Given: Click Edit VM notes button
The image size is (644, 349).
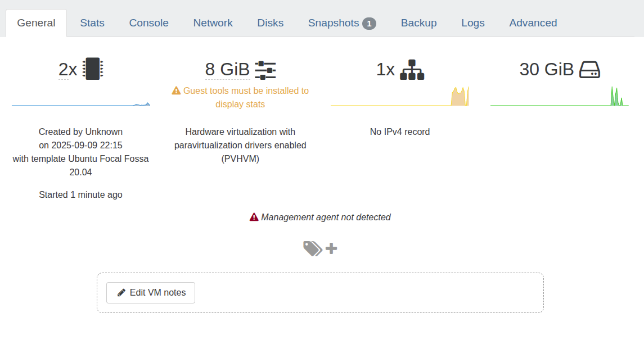Looking at the screenshot, I should [x=151, y=293].
